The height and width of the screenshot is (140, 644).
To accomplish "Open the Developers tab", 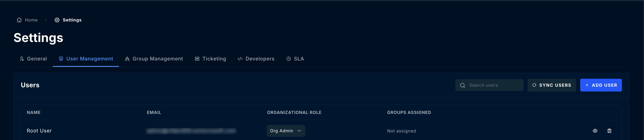I will (x=256, y=59).
